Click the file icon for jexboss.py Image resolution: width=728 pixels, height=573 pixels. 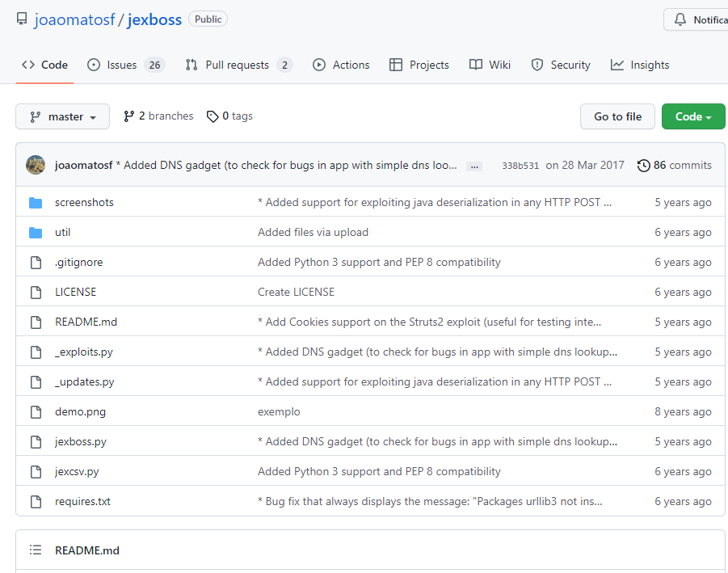36,441
